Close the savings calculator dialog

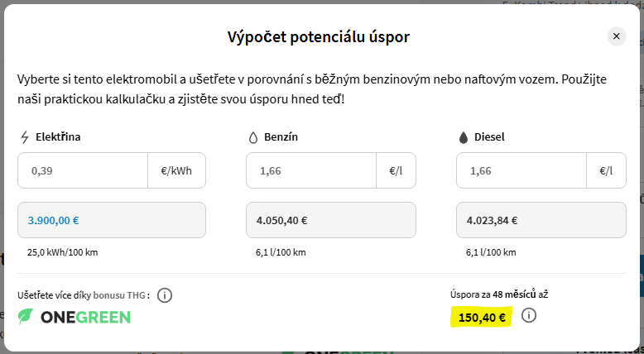616,36
